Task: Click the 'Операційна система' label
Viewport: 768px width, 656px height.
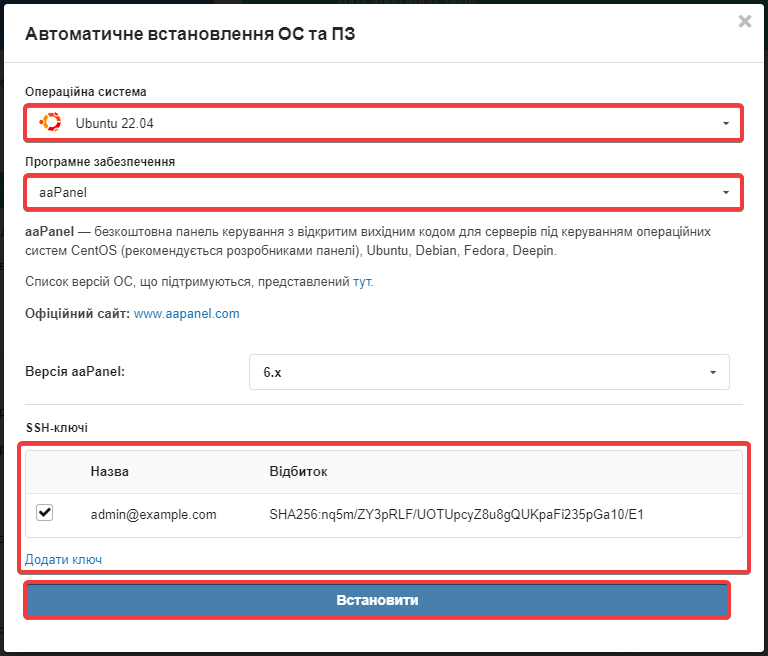Action: coord(86,92)
